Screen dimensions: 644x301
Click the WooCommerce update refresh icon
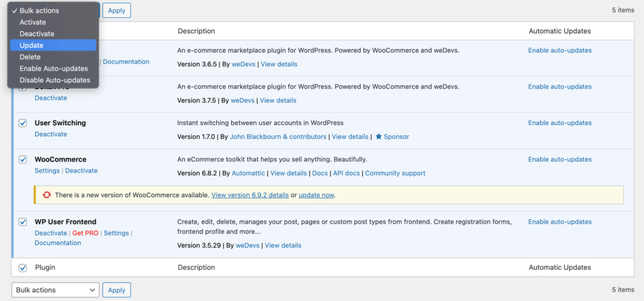click(47, 195)
